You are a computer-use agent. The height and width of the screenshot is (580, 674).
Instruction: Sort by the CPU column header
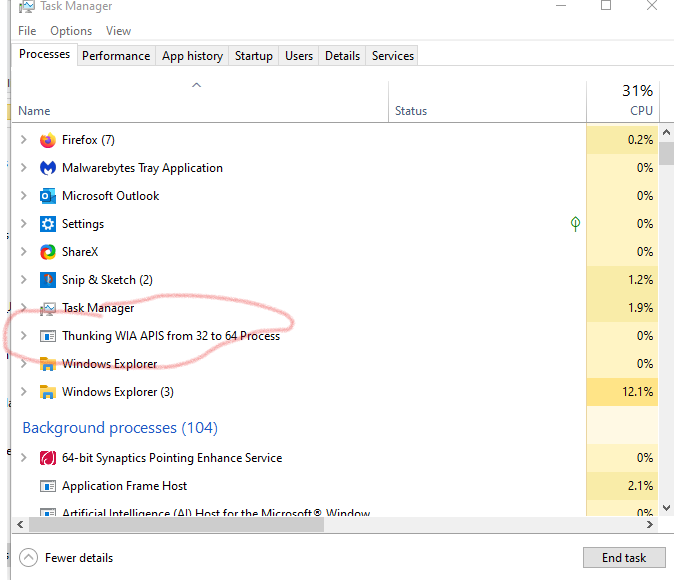point(622,101)
